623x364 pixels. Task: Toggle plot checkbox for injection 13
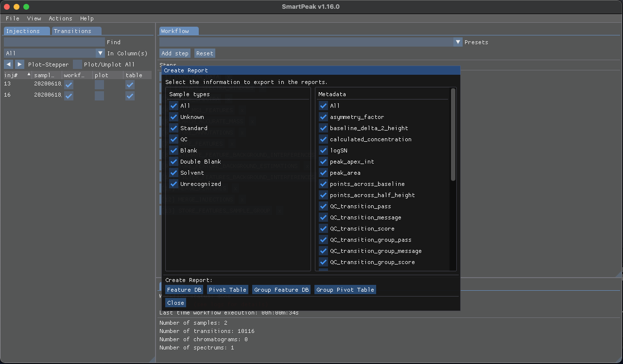(x=99, y=84)
